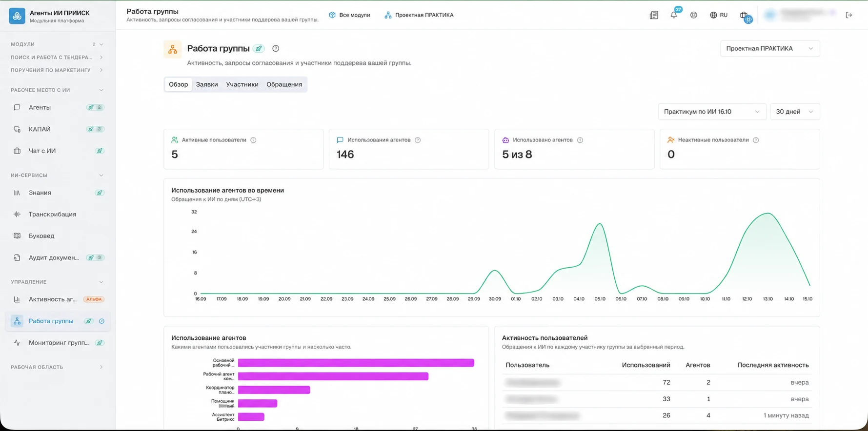This screenshot has height=431, width=868.
Task: Expand Поручения по маркетингу section
Action: point(58,70)
